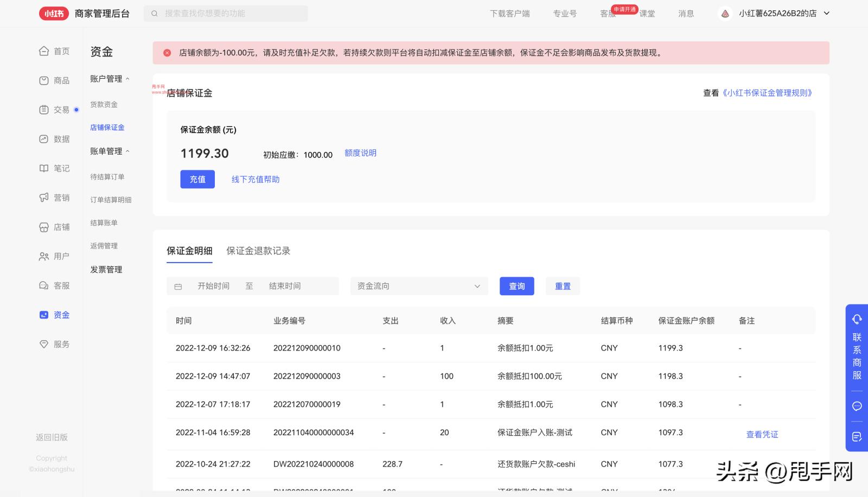
Task: Expand the store account dropdown top right
Action: pos(826,13)
